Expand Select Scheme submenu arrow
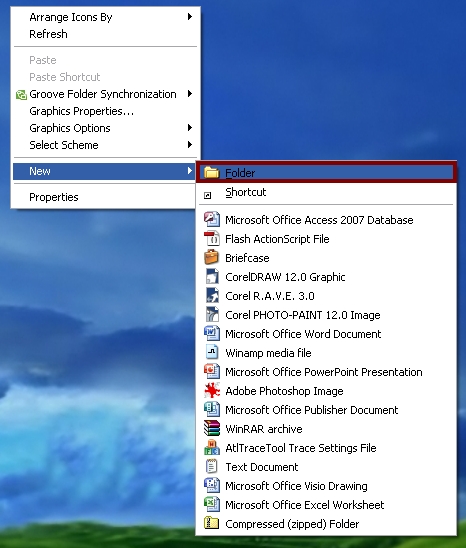 190,144
